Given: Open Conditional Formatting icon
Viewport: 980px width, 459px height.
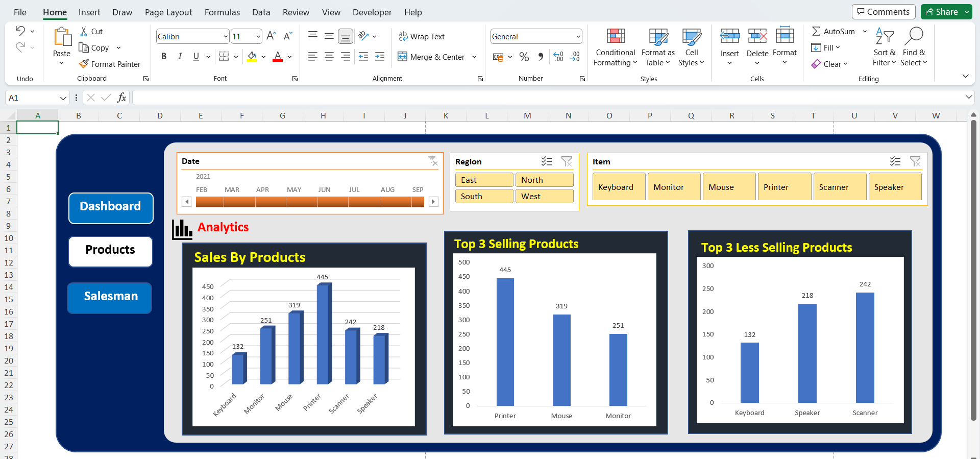Looking at the screenshot, I should point(616,36).
